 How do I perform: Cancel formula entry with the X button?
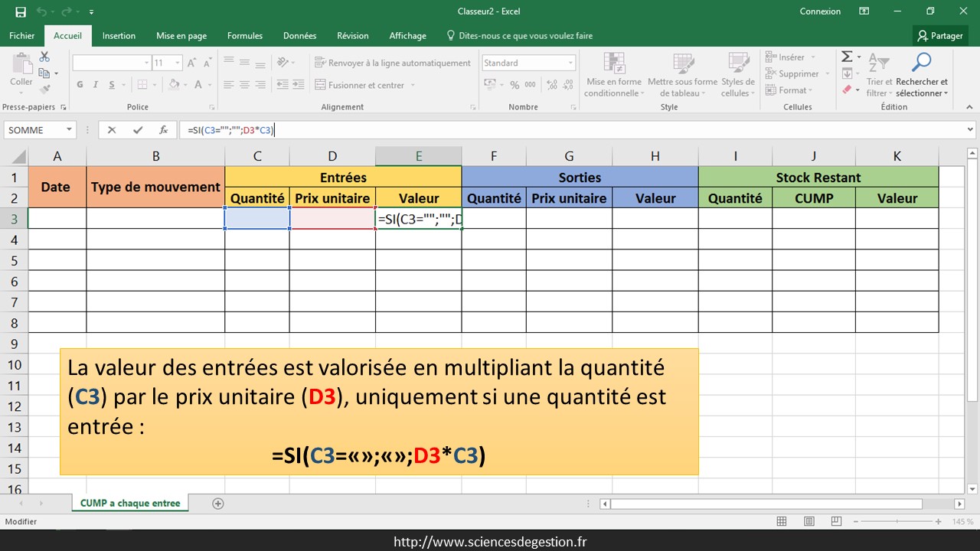pyautogui.click(x=112, y=130)
